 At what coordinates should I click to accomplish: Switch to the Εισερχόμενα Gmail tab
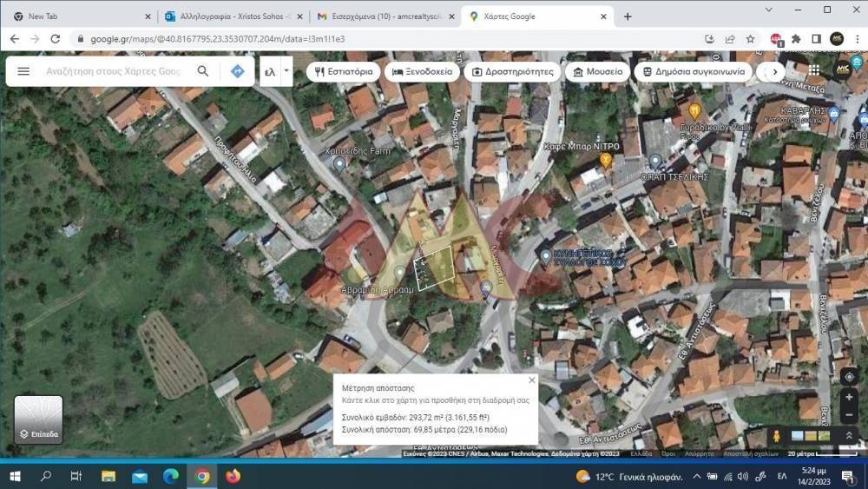[378, 17]
